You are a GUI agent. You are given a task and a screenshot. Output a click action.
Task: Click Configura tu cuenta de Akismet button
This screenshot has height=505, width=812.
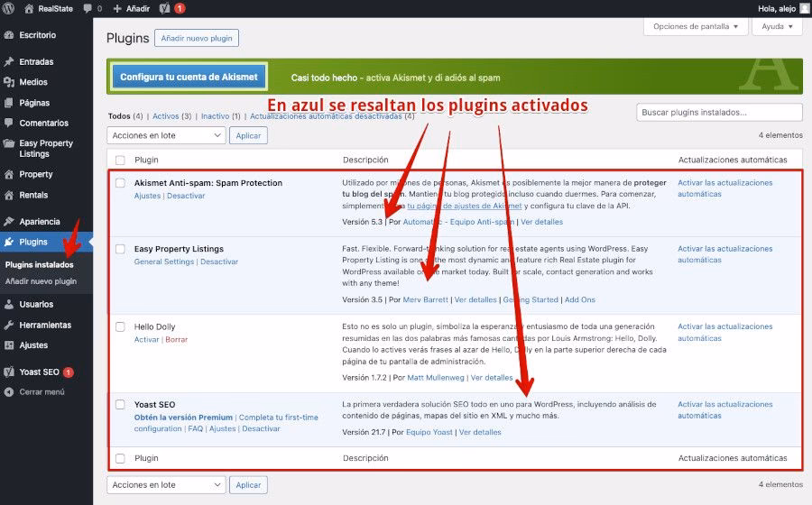point(189,77)
